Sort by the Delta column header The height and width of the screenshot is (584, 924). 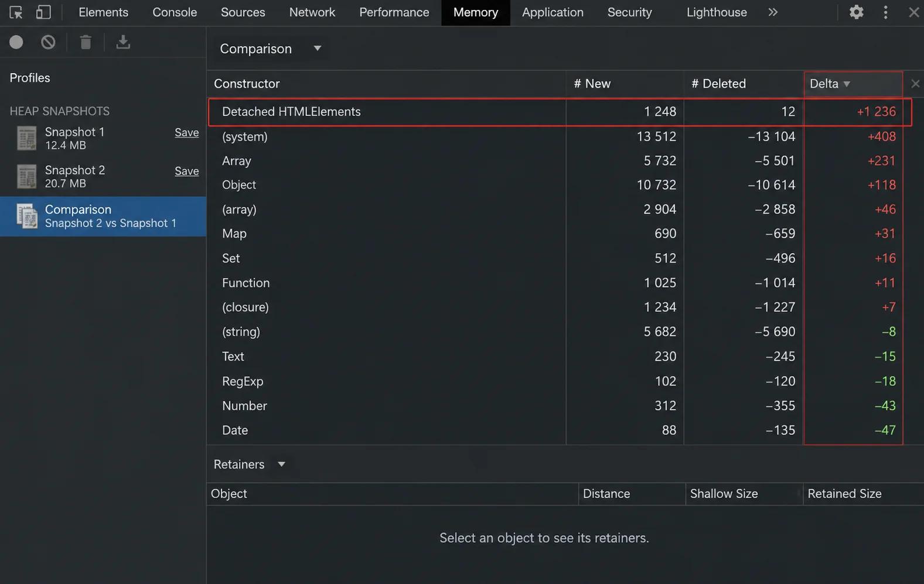coord(853,84)
